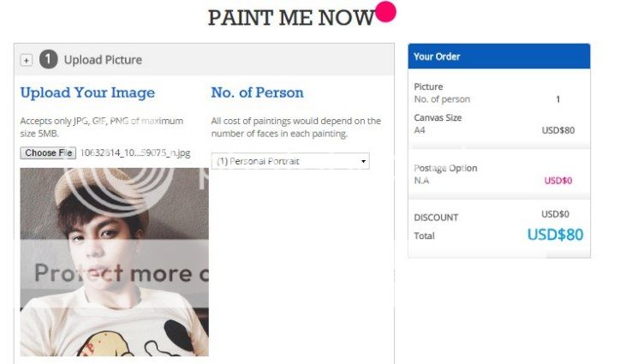Expand the Upload Picture section plus icon
Viewport: 638px width, 364px height.
point(27,60)
